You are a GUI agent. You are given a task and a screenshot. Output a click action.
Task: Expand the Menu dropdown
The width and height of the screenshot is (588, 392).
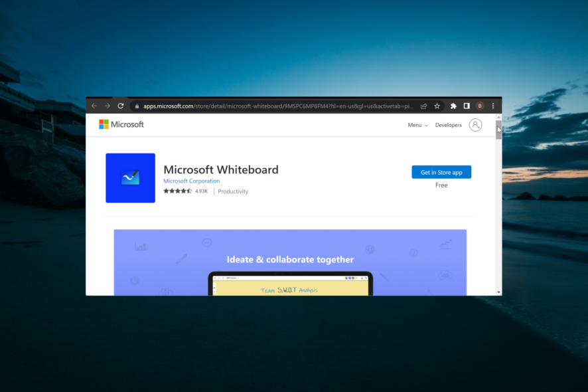417,125
